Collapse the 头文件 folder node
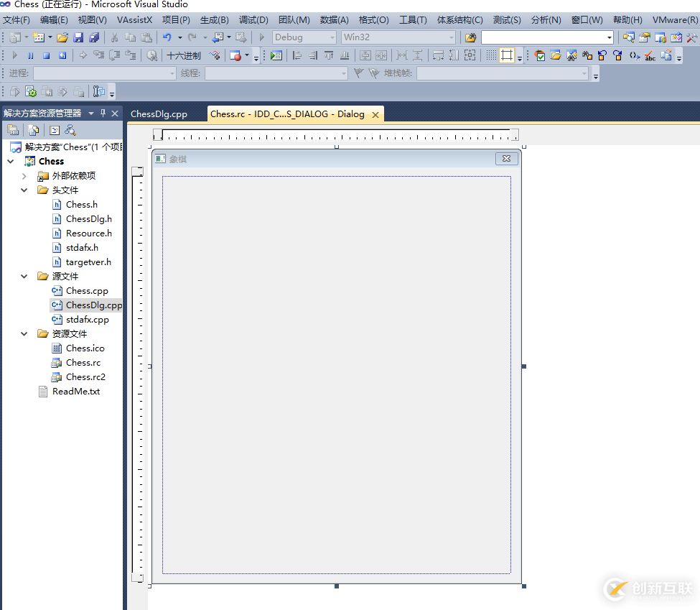 (x=24, y=190)
